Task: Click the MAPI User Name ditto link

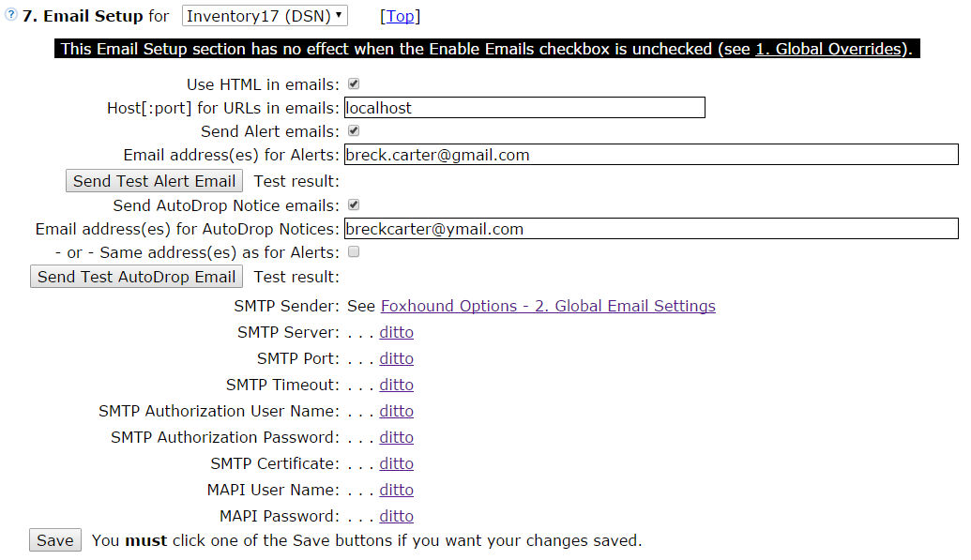Action: [x=396, y=490]
